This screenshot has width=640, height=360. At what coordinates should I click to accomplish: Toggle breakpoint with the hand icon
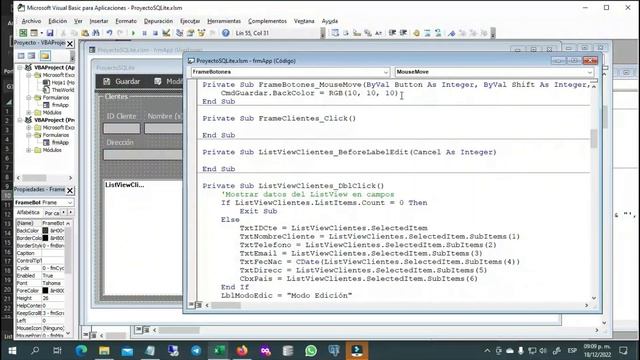tap(416, 33)
